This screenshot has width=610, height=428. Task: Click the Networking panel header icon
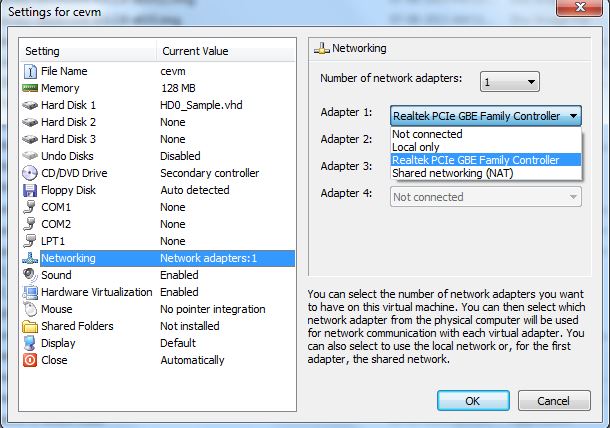pos(322,49)
